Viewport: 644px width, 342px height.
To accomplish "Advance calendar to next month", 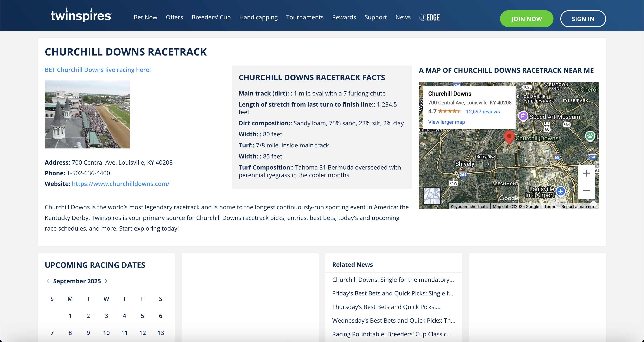I will pyautogui.click(x=106, y=281).
